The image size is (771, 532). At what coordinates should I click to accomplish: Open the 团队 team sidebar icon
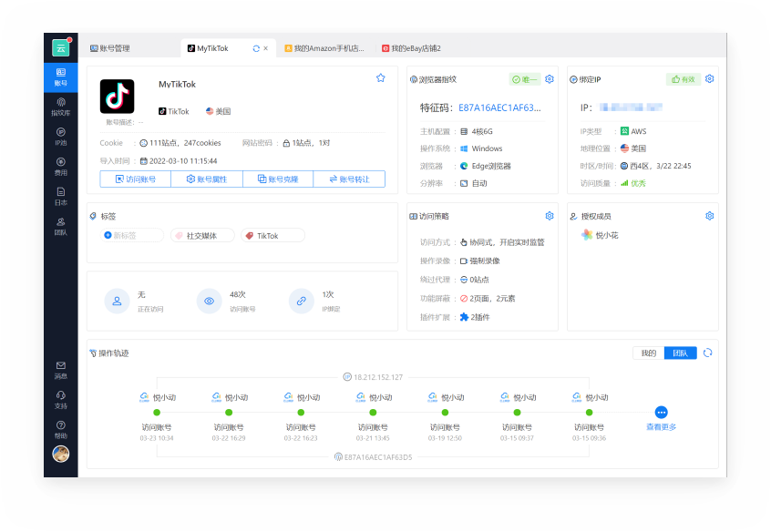pos(60,225)
